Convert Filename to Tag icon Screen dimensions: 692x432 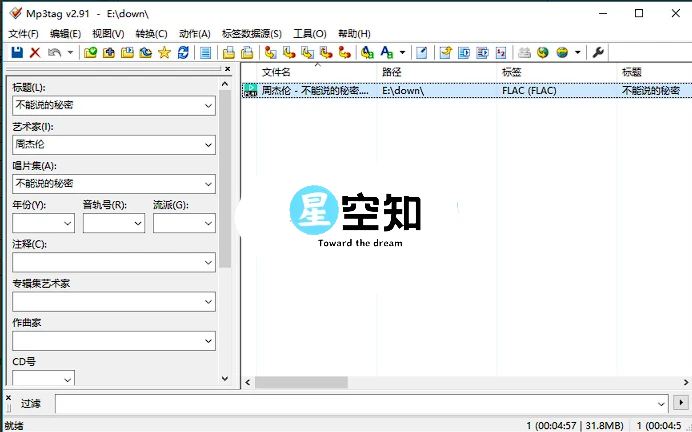(x=289, y=53)
